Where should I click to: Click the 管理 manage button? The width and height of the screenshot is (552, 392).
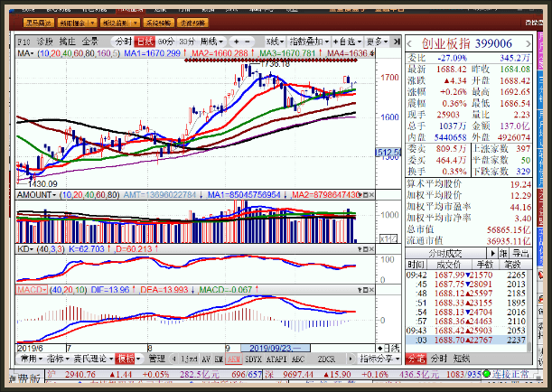pyautogui.click(x=156, y=359)
